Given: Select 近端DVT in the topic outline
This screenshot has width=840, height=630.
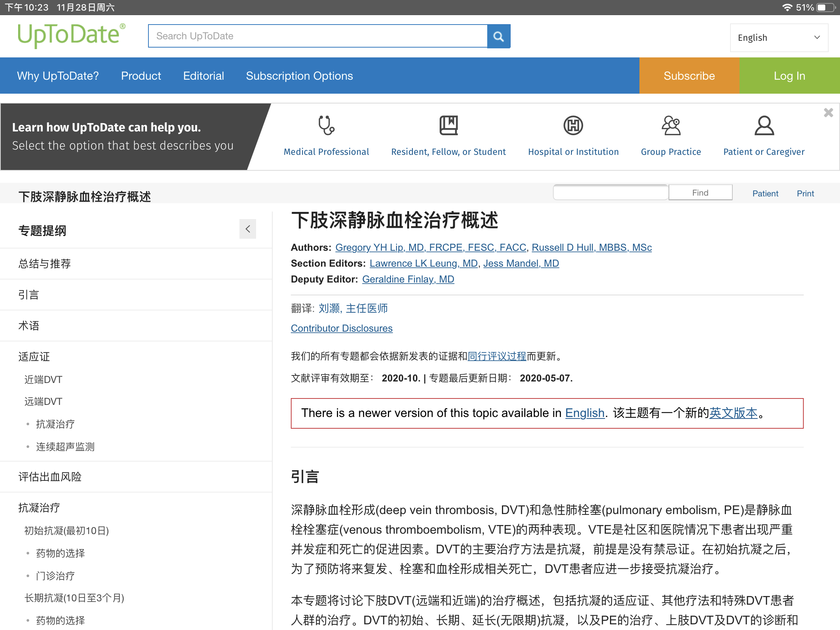Looking at the screenshot, I should (x=43, y=380).
